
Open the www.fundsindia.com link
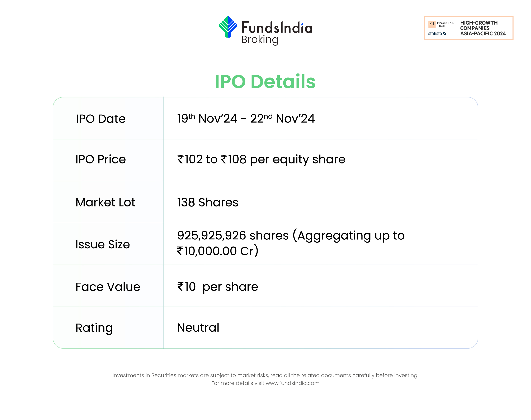(x=292, y=383)
